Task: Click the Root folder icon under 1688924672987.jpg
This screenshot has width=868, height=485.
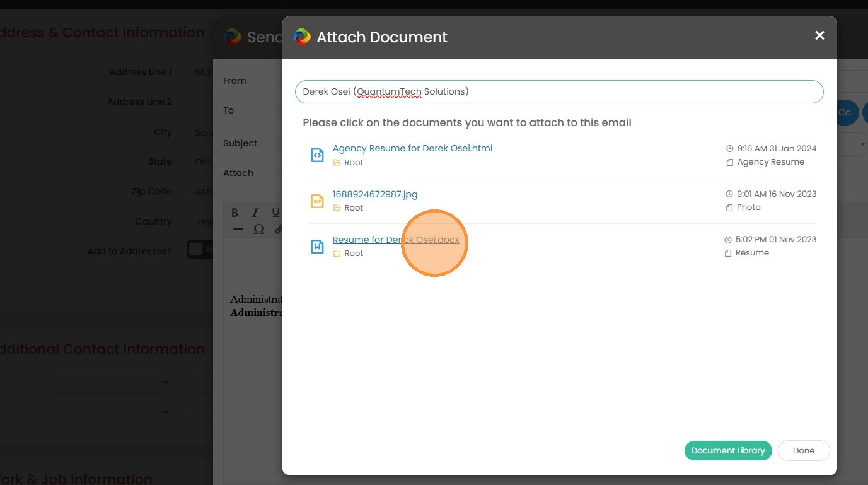Action: 337,208
